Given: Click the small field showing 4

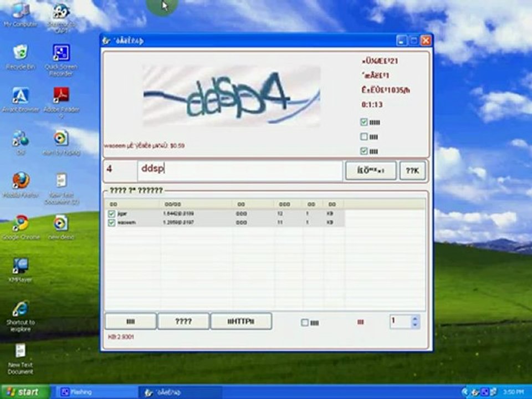Looking at the screenshot, I should [121, 171].
